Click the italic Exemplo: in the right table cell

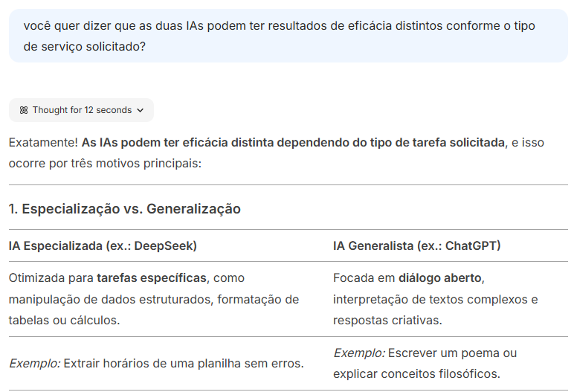click(x=358, y=353)
